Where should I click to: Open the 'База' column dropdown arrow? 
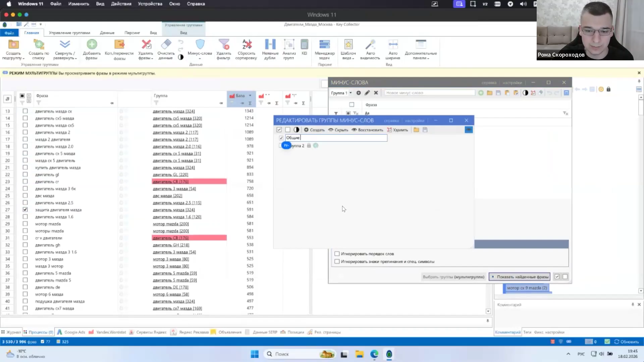coord(250,96)
